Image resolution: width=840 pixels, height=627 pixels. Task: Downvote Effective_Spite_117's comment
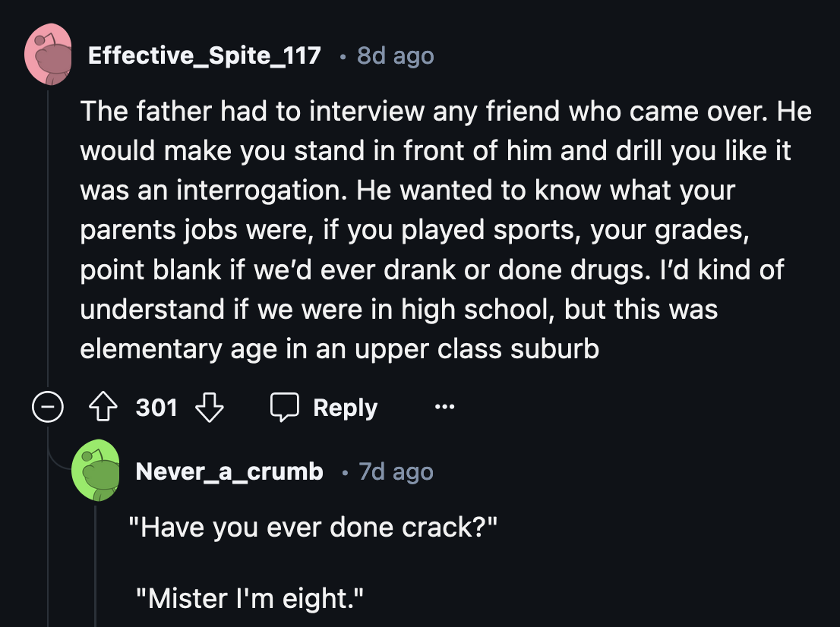pos(210,408)
